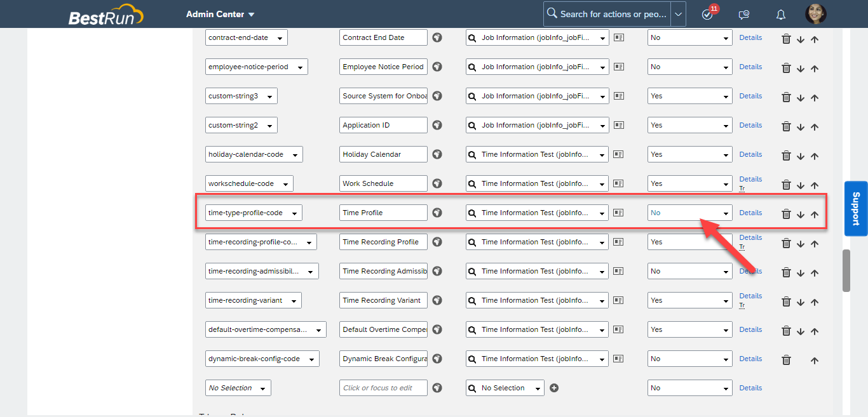Open translations globe for Work Schedule
The width and height of the screenshot is (868, 417).
pyautogui.click(x=437, y=183)
